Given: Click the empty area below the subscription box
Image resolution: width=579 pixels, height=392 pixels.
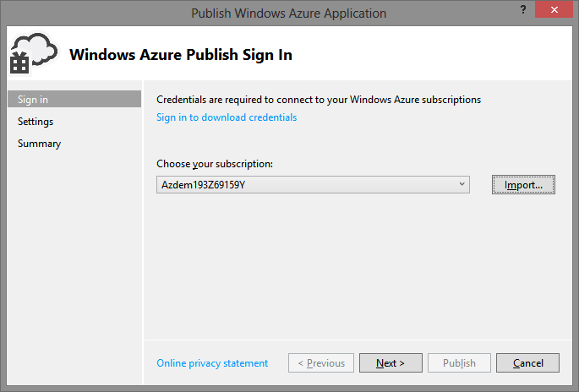Looking at the screenshot, I should coord(357,266).
